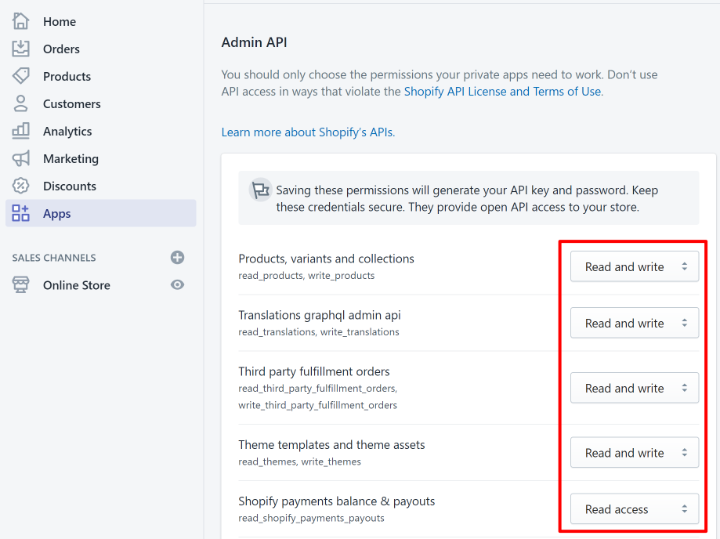This screenshot has height=539, width=720.
Task: Click the Home house icon
Action: pyautogui.click(x=20, y=21)
